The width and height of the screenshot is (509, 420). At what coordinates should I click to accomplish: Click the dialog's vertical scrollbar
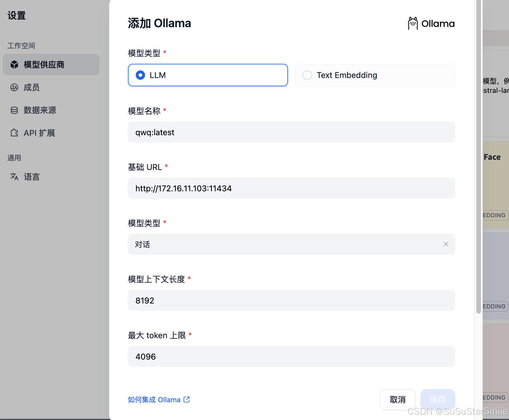tap(478, 158)
